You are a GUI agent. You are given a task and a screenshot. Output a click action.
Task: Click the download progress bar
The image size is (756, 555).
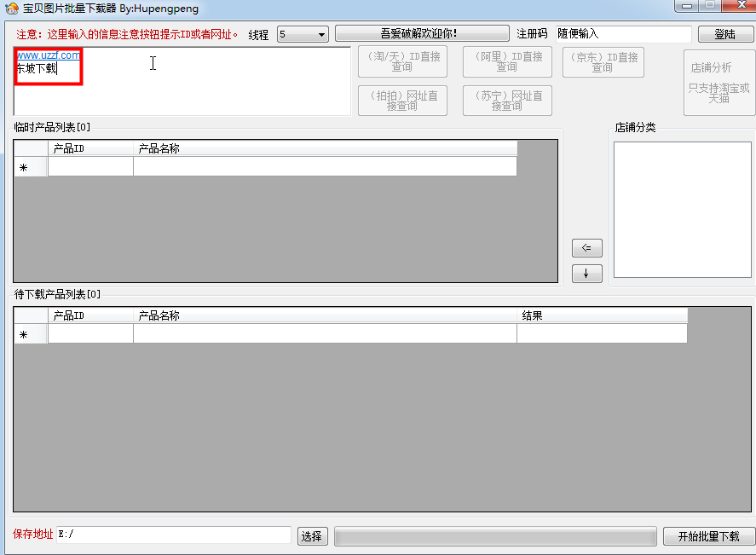(496, 536)
